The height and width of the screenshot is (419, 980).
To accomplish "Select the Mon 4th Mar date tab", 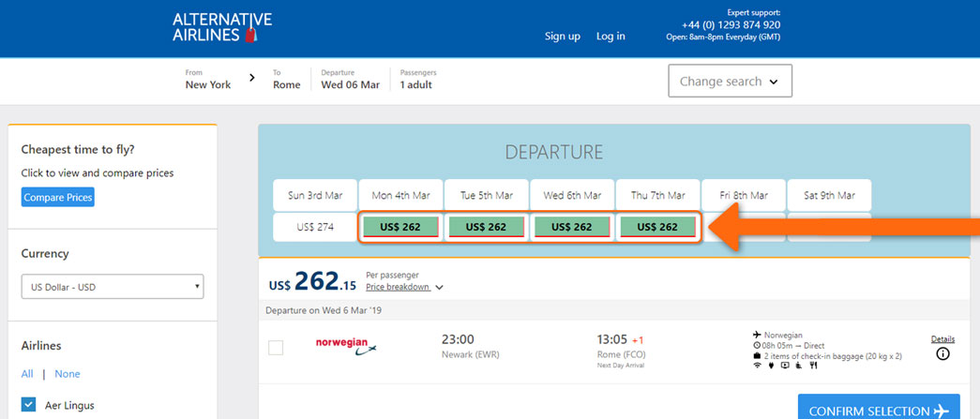I will pyautogui.click(x=400, y=196).
